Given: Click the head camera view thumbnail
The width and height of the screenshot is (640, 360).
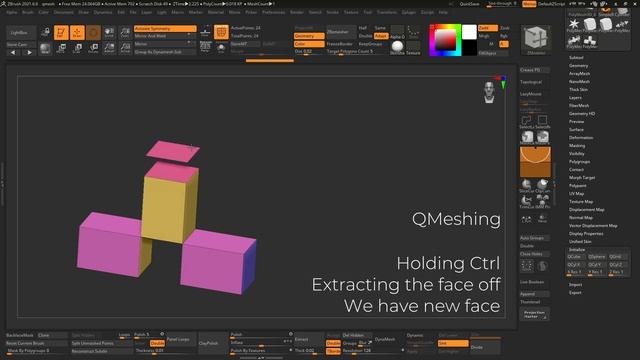Looking at the screenshot, I should tap(489, 92).
